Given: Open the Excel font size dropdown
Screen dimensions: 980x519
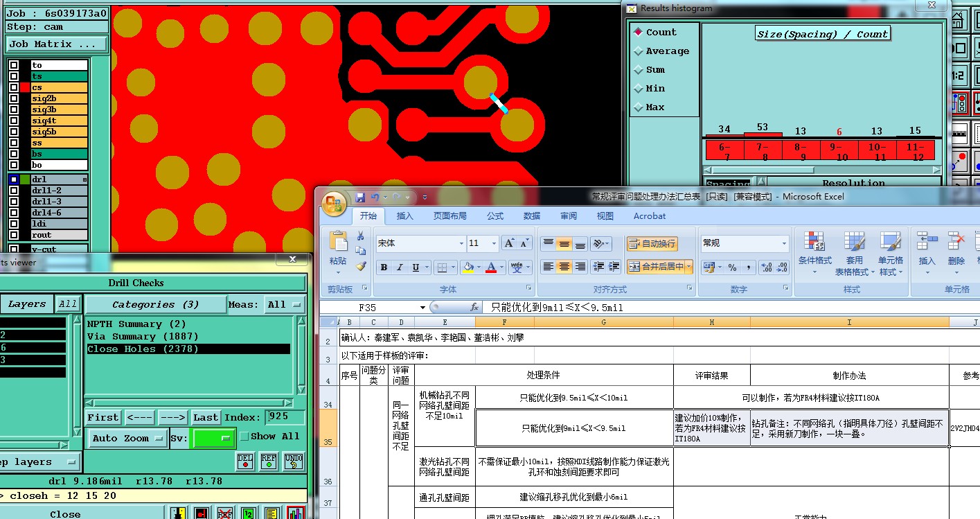Looking at the screenshot, I should coord(494,243).
